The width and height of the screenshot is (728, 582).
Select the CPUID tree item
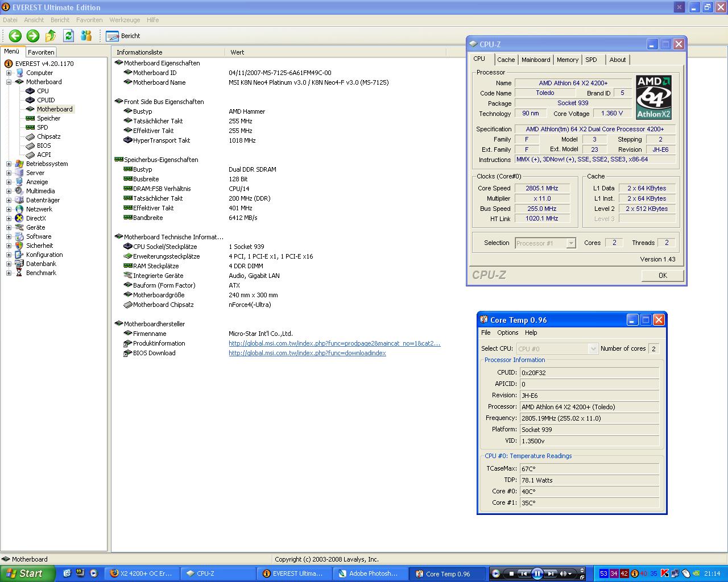pos(46,100)
